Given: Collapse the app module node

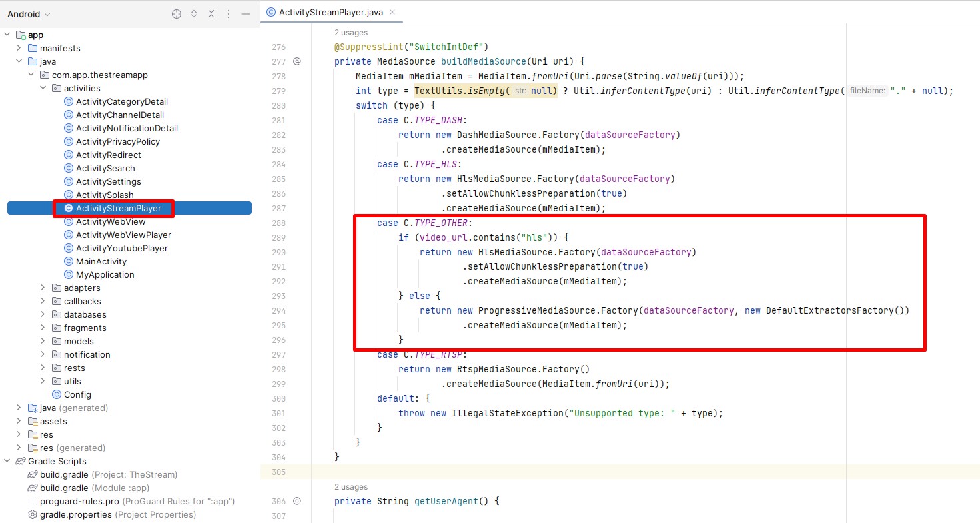Looking at the screenshot, I should point(7,35).
